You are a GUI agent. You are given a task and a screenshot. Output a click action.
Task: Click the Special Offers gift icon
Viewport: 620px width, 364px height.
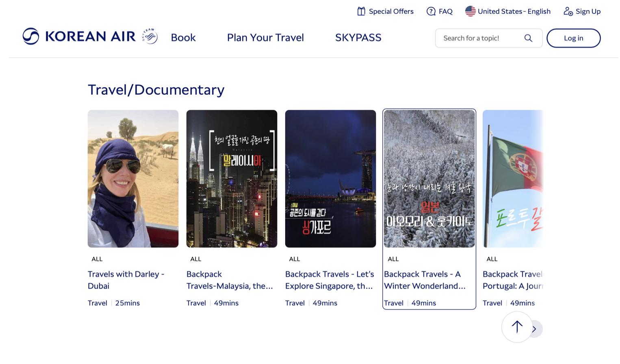pyautogui.click(x=361, y=11)
